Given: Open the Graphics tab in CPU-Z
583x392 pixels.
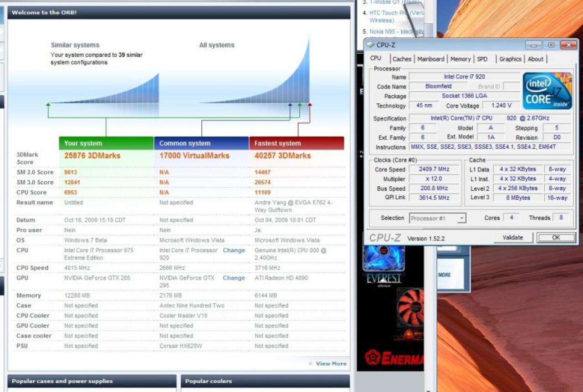Looking at the screenshot, I should tap(510, 59).
